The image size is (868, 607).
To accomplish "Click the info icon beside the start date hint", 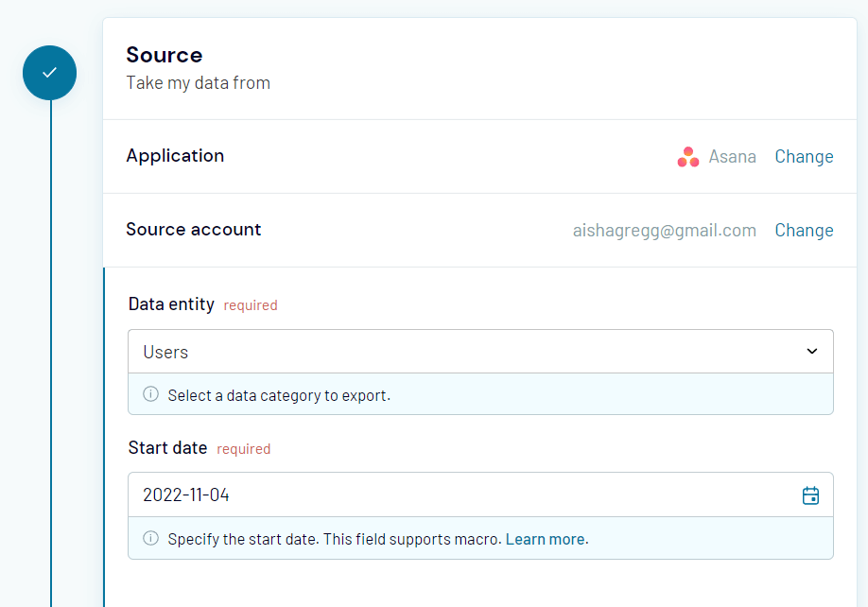I will click(150, 539).
